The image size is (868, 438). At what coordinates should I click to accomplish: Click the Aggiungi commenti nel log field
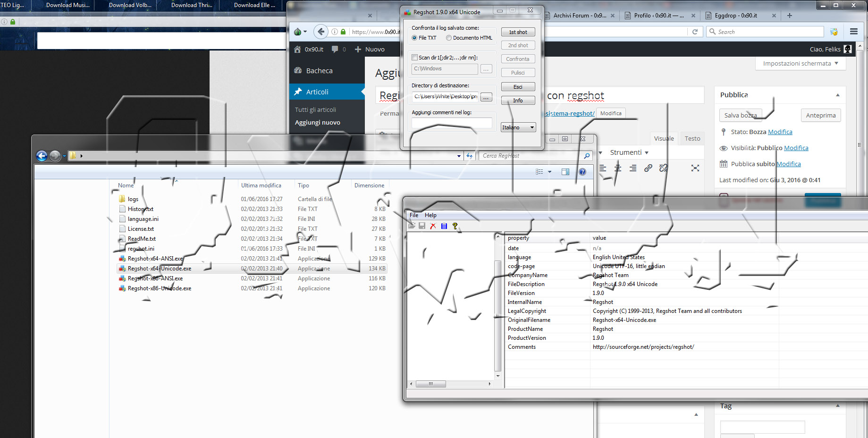(x=452, y=123)
